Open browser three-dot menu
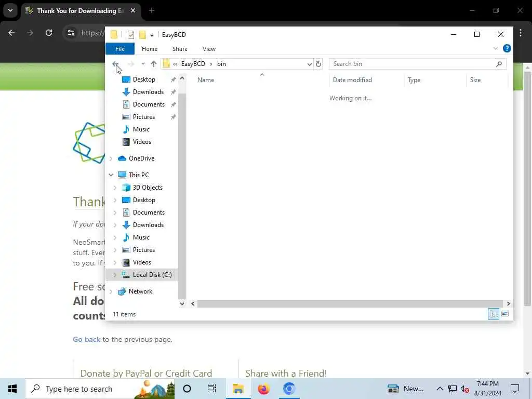The width and height of the screenshot is (532, 399). tap(521, 33)
